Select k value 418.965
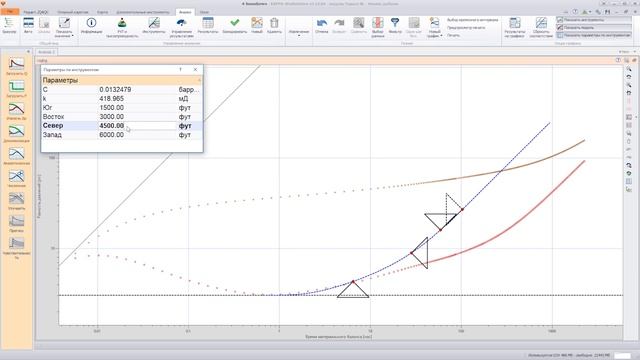The image size is (640, 360). [x=111, y=98]
